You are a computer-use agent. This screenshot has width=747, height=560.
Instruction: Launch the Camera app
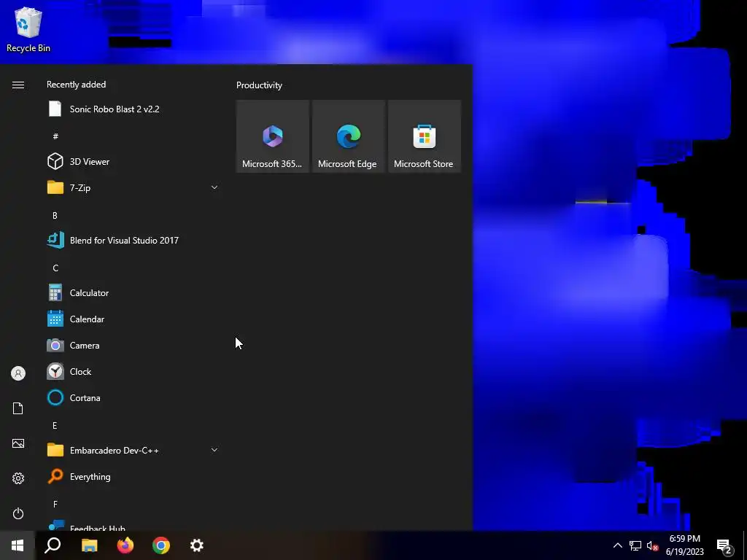[x=133, y=345]
